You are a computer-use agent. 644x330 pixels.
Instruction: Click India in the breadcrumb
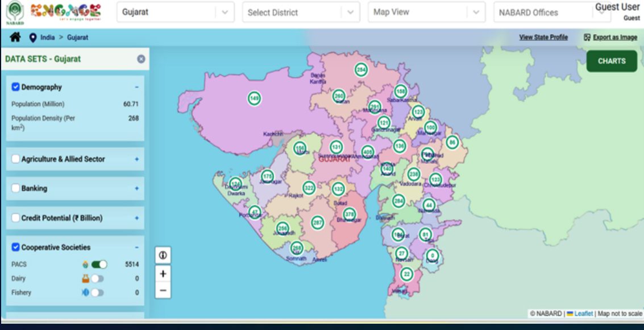(47, 38)
